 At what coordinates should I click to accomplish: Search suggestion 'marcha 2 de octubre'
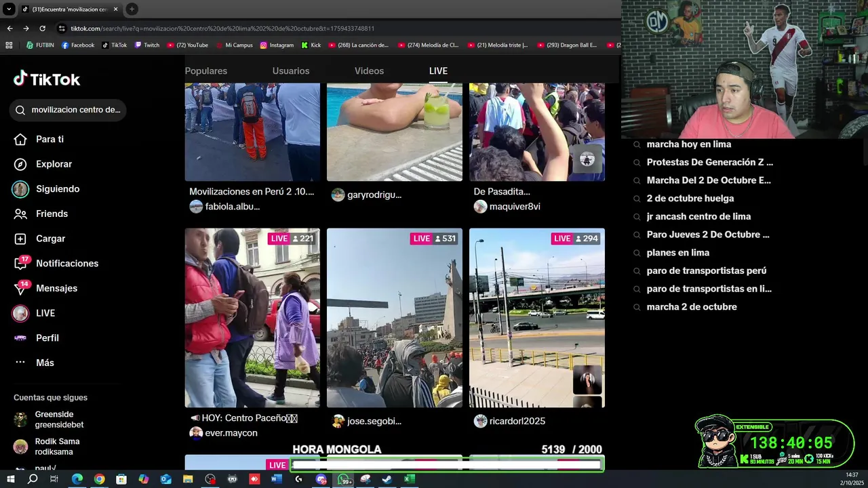point(692,307)
